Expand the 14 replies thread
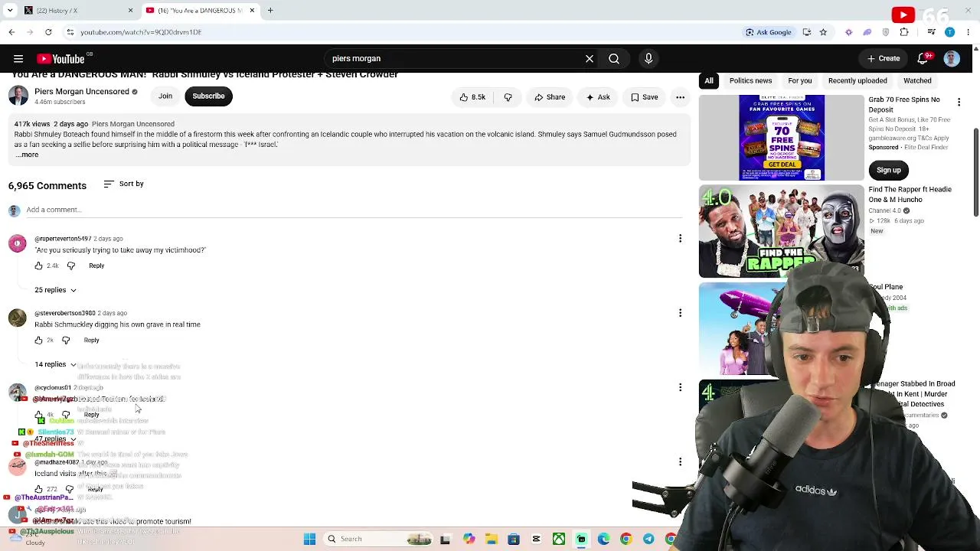The image size is (980, 551). tap(55, 364)
